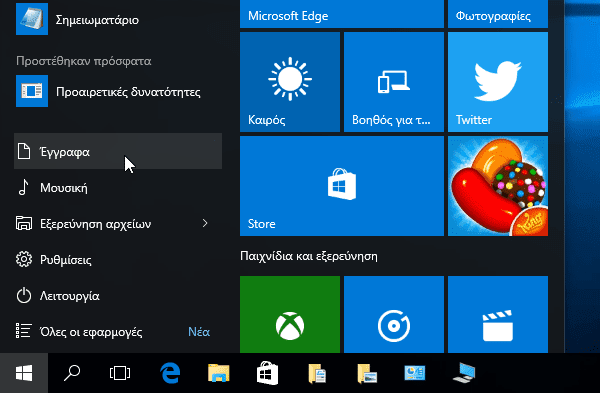Image resolution: width=600 pixels, height=393 pixels.
Task: Open the Μουσική music folder
Action: click(x=118, y=188)
